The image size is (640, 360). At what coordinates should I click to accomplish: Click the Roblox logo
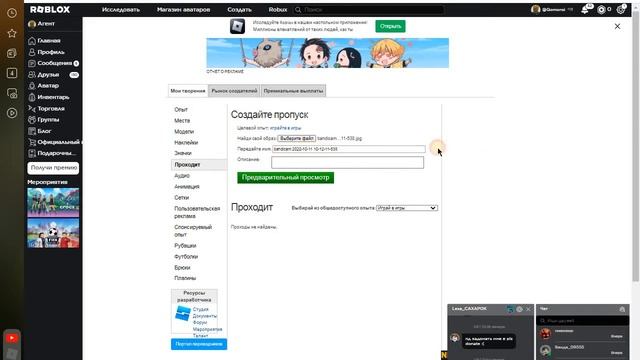[50, 9]
